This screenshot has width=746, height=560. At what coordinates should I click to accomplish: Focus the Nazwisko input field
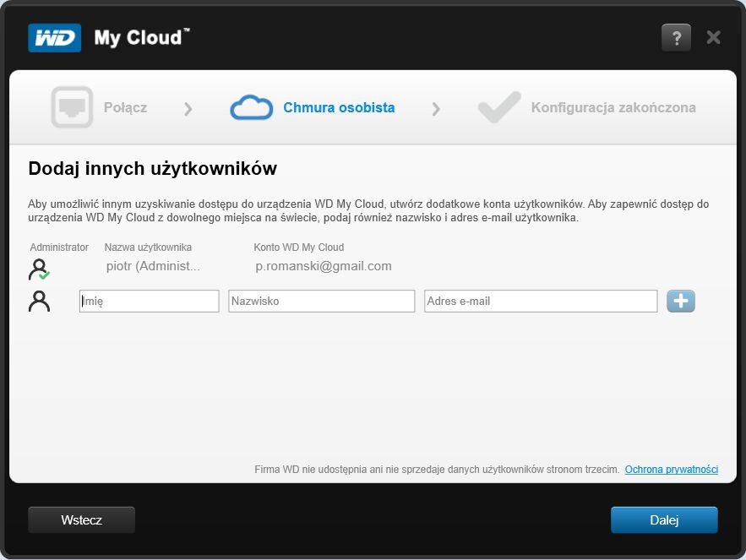pos(322,302)
